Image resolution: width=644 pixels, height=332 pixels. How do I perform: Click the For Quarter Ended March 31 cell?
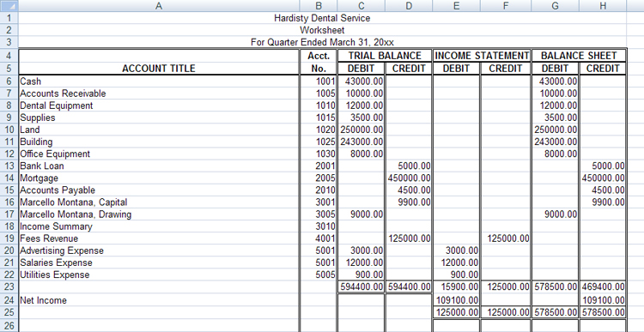point(322,42)
